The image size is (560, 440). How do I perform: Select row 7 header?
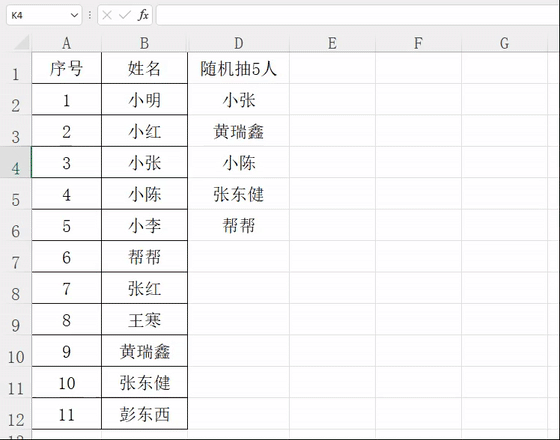pos(16,256)
